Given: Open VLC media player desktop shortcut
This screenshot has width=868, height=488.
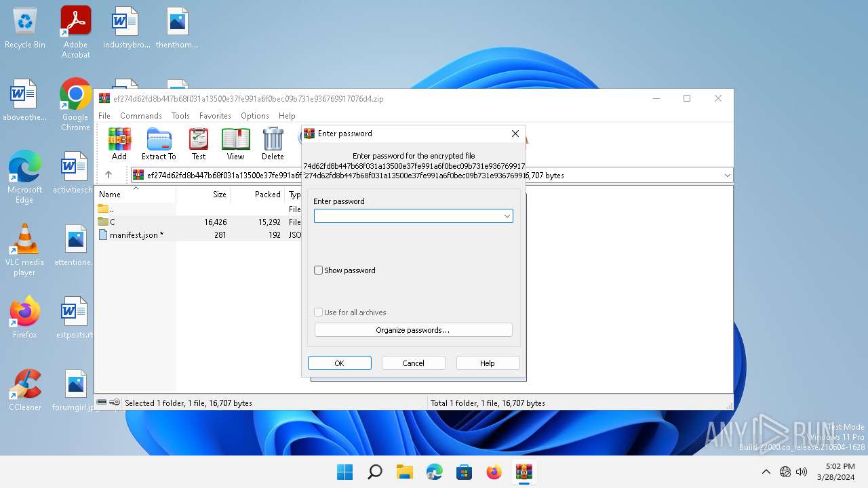Looking at the screenshot, I should tap(25, 249).
